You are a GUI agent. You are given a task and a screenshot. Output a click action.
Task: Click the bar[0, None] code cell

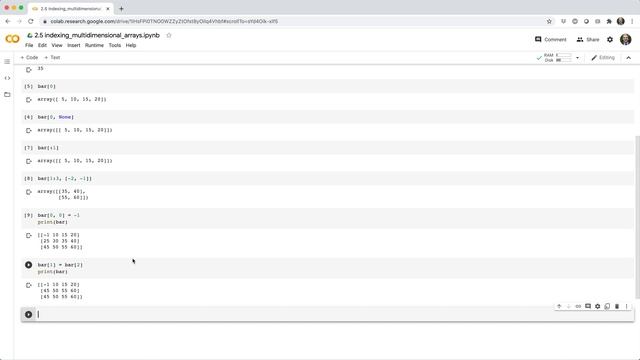point(335,117)
